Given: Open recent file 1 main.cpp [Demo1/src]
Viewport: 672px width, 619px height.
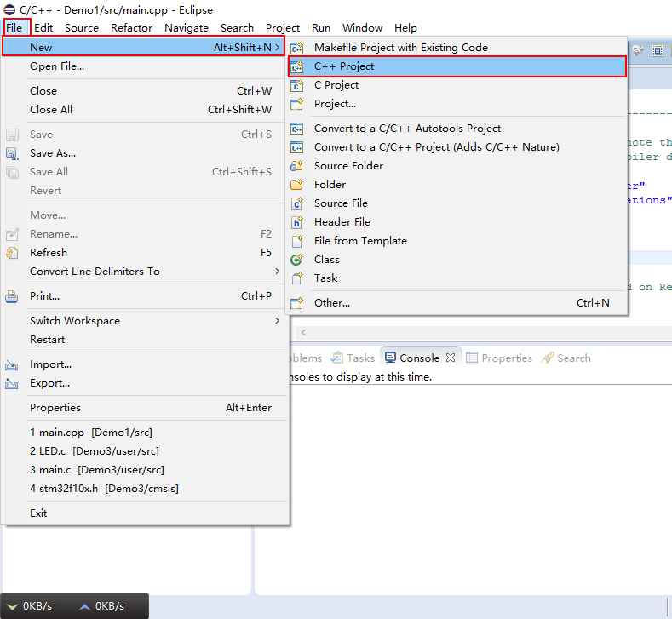Looking at the screenshot, I should point(144,433).
